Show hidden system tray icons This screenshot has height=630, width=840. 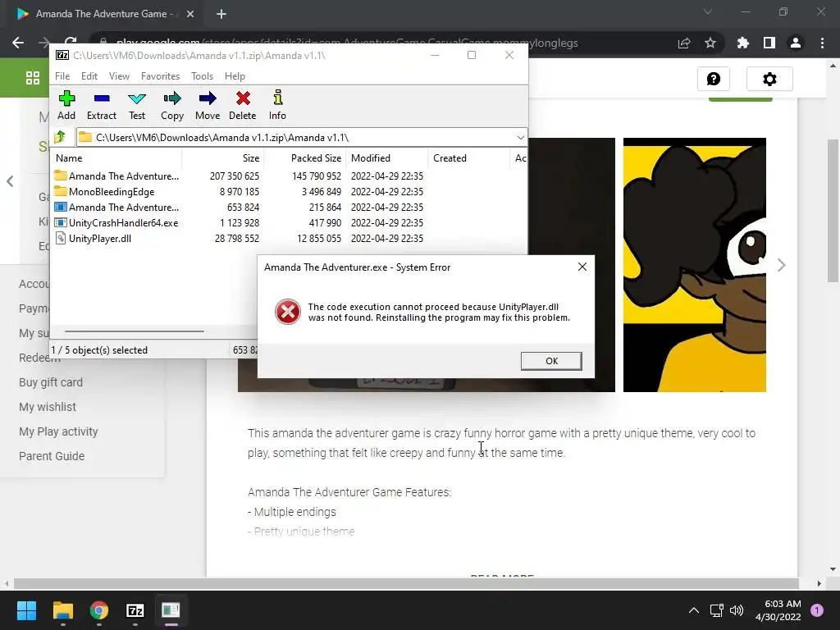[694, 610]
